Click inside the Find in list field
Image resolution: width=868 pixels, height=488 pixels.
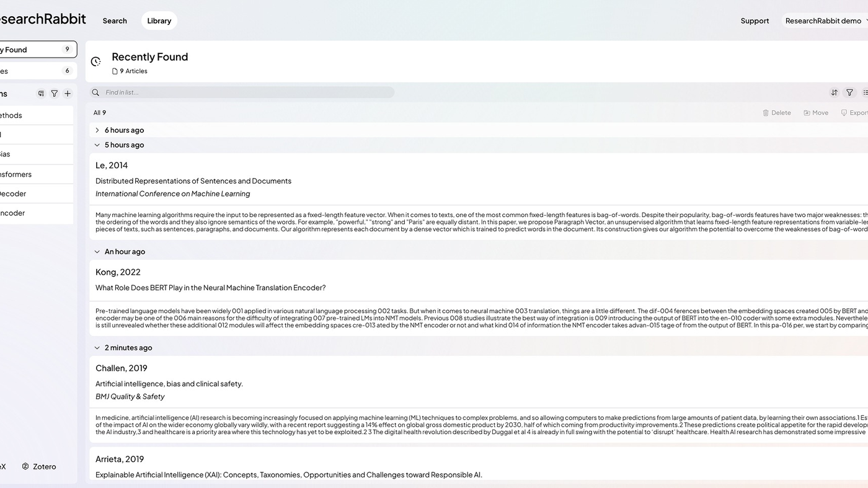click(x=242, y=92)
